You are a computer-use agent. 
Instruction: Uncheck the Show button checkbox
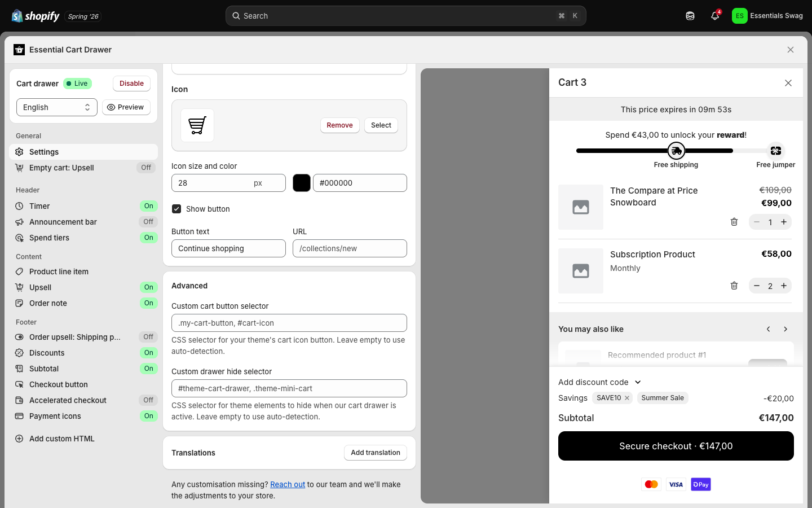point(176,209)
